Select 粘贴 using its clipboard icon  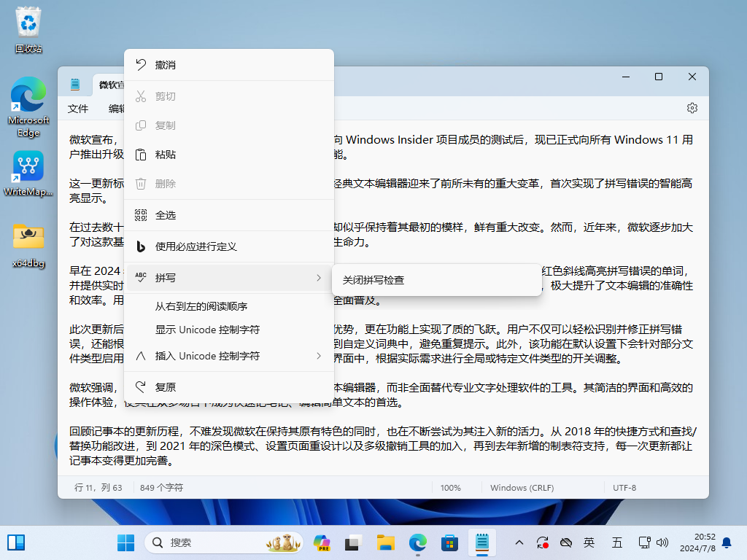(140, 155)
